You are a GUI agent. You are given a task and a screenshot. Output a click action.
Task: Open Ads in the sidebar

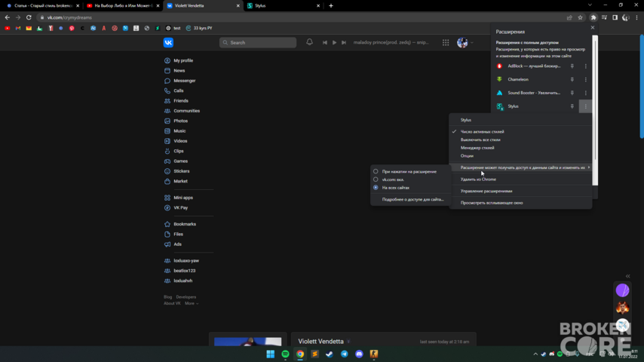(x=177, y=244)
